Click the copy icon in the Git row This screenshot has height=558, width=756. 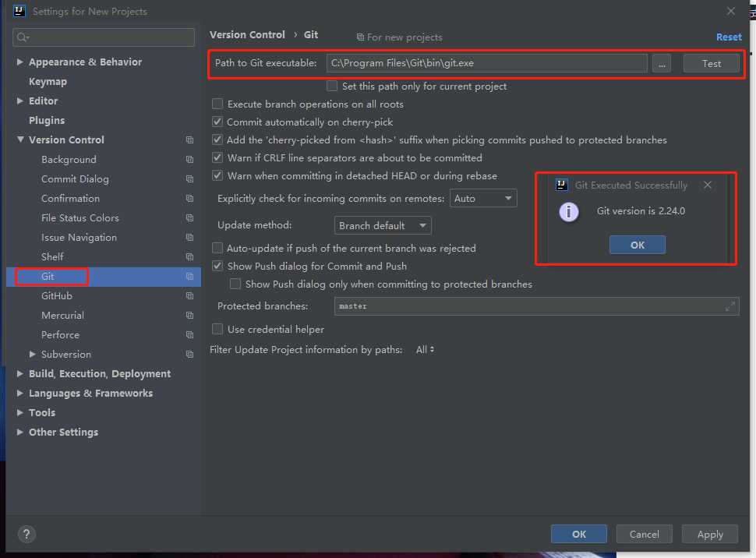pos(189,277)
